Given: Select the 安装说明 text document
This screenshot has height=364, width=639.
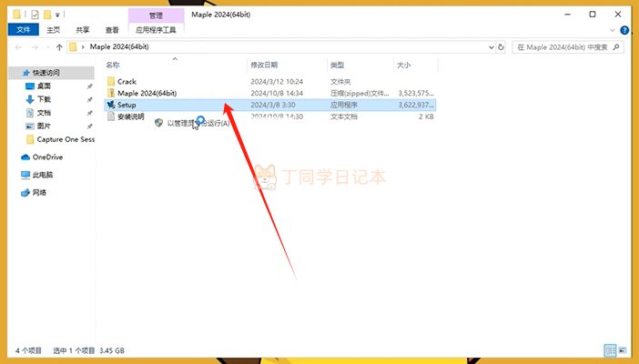Looking at the screenshot, I should [x=130, y=116].
